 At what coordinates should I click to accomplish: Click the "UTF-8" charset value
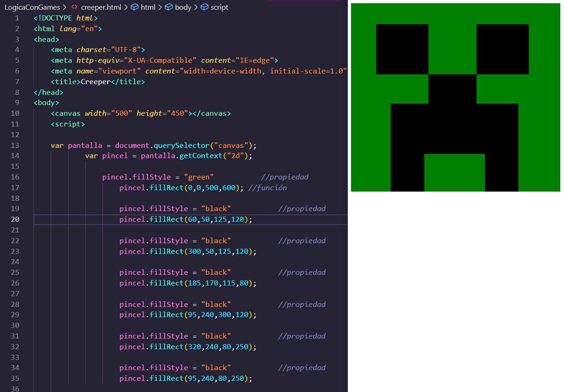[126, 50]
